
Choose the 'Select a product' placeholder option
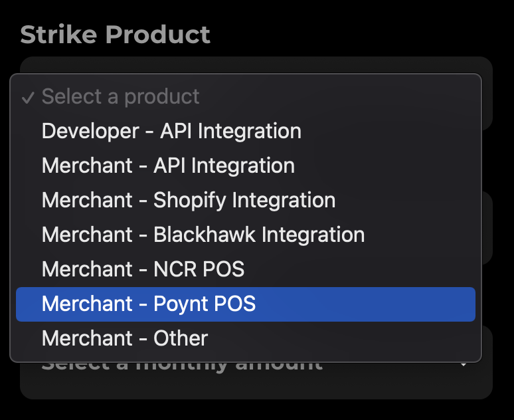(x=246, y=96)
